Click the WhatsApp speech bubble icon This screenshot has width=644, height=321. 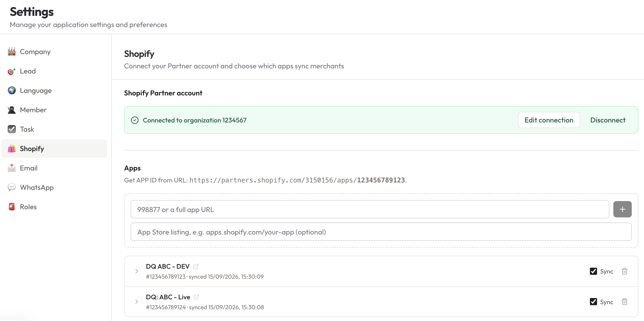pos(12,187)
